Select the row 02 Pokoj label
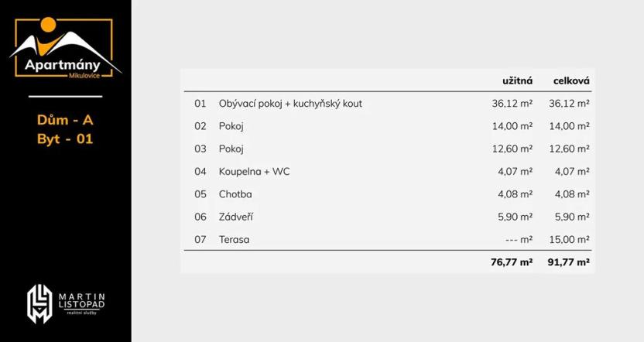This screenshot has width=644, height=342. tap(231, 126)
